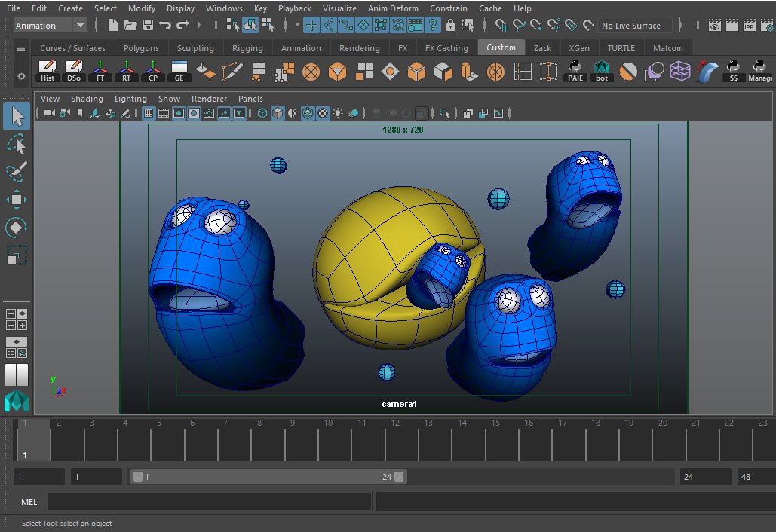Switch to the Polygons shelf tab
Viewport: 776px width, 532px height.
[x=141, y=48]
